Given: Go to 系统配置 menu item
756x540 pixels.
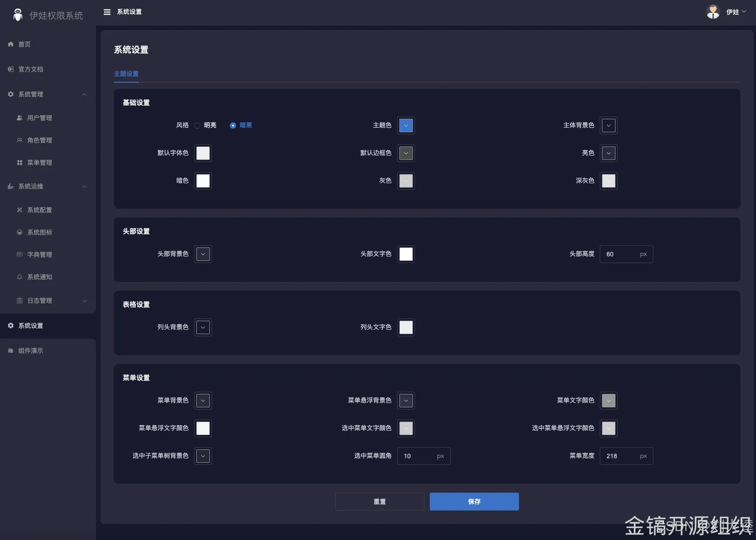Looking at the screenshot, I should coord(48,210).
